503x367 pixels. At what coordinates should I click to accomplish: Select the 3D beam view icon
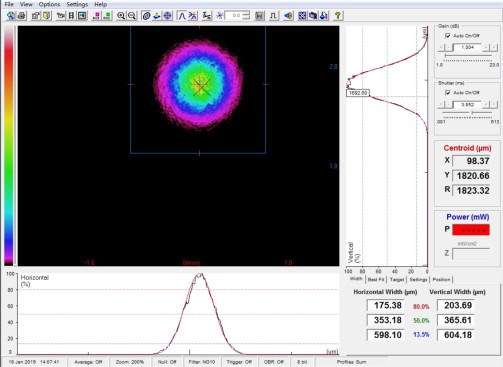[157, 15]
